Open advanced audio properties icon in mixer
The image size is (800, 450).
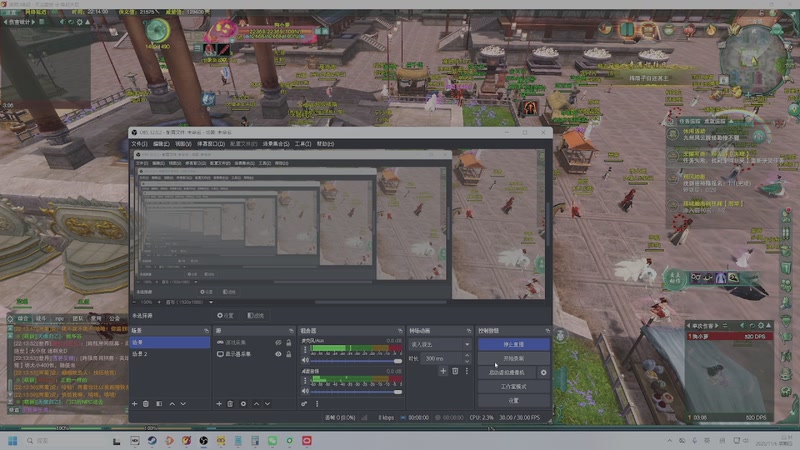click(304, 404)
